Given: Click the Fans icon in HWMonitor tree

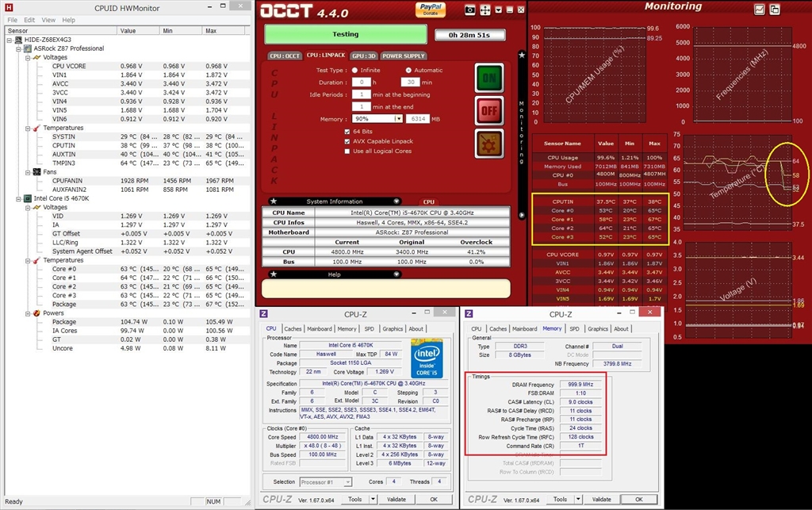Looking at the screenshot, I should [x=36, y=172].
